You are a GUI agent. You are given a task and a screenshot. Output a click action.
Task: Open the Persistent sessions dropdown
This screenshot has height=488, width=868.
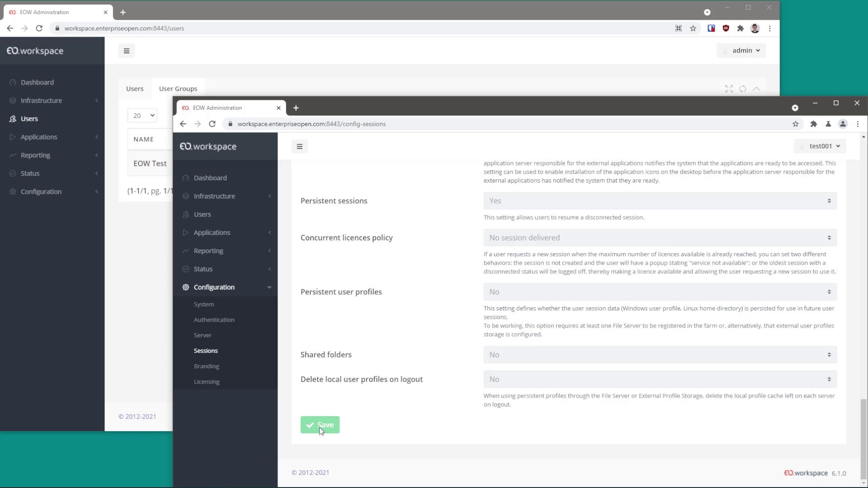point(660,201)
